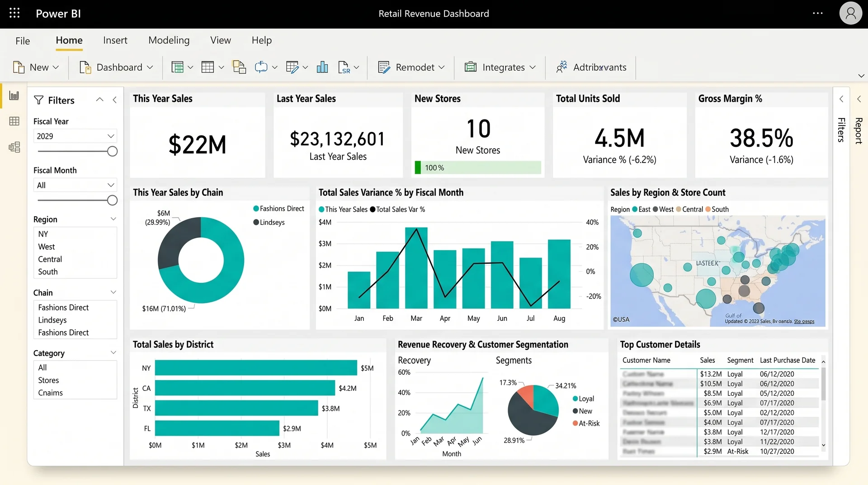Select the Insert ribbon tab

(x=115, y=40)
